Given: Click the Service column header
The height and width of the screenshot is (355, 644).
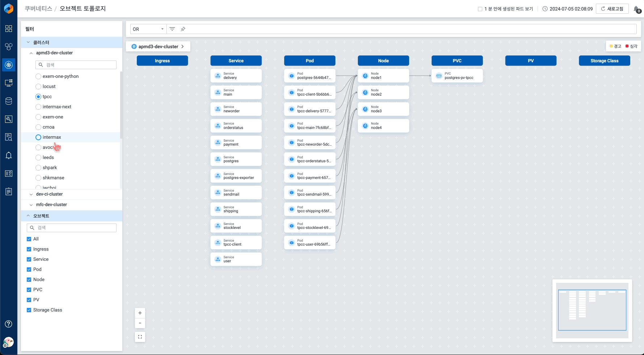Looking at the screenshot, I should click(236, 60).
